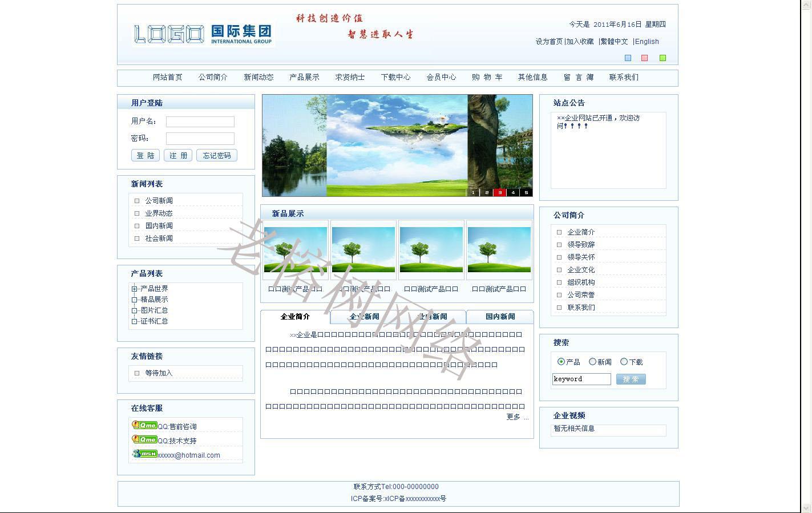Open 领导致辞 in company list
This screenshot has height=513, width=812.
(x=581, y=245)
